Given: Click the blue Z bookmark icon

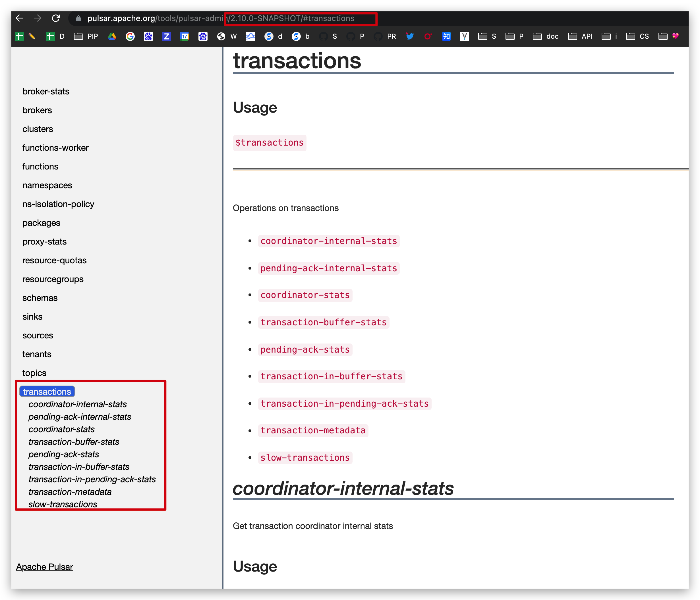Looking at the screenshot, I should click(x=166, y=36).
